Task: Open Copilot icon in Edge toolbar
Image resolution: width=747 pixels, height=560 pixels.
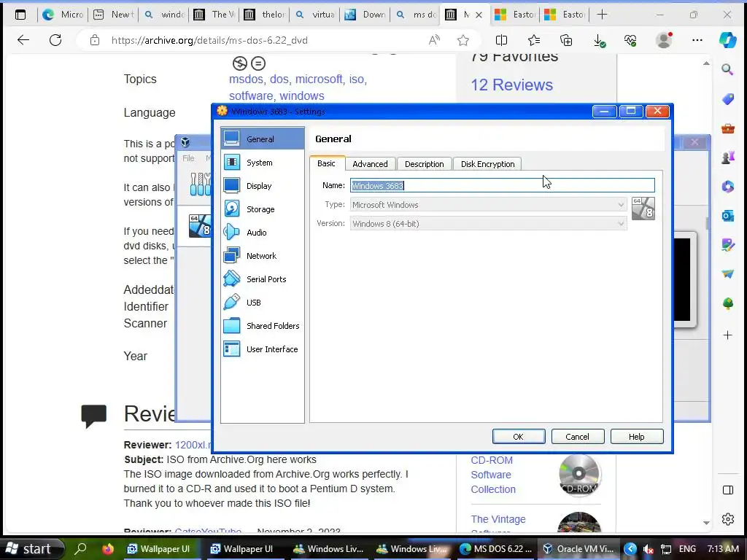Action: tap(728, 40)
